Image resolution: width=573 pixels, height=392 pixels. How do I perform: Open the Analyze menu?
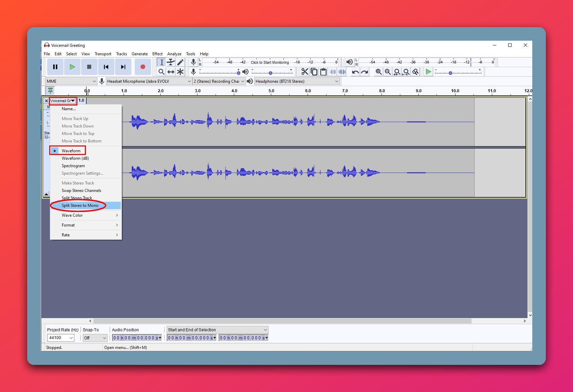[174, 54]
